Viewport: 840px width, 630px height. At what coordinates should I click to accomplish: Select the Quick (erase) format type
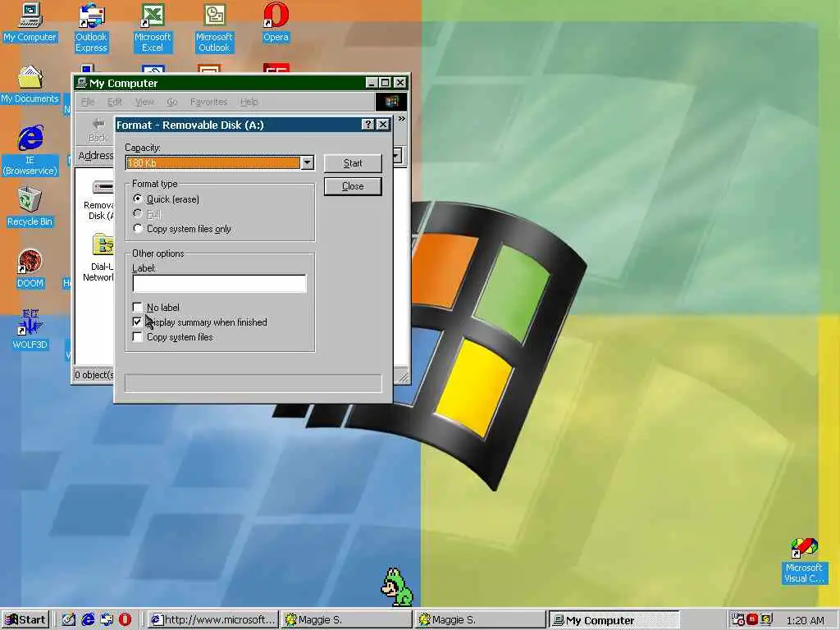138,199
